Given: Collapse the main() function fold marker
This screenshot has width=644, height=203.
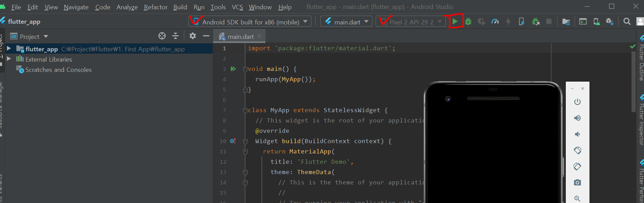Looking at the screenshot, I should [x=245, y=69].
